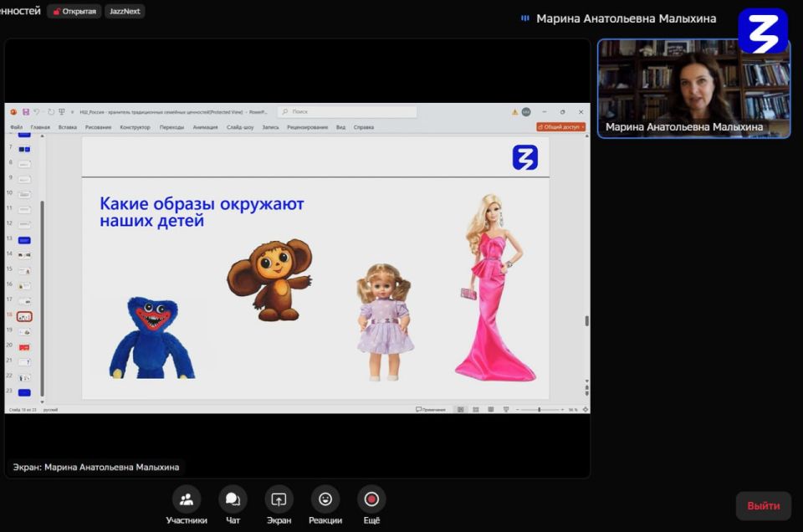Click the start-slideshow icon in quick access bar
Image resolution: width=803 pixels, height=532 pixels.
point(62,111)
